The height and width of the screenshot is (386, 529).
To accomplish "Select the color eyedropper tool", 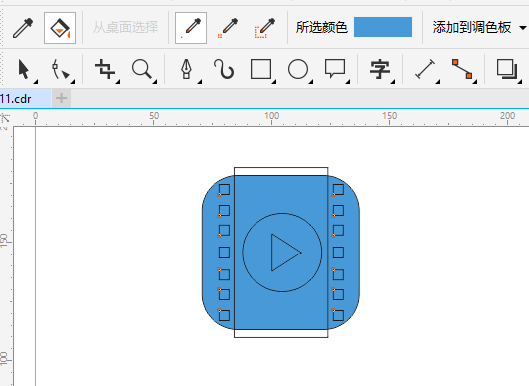I will click(x=23, y=28).
